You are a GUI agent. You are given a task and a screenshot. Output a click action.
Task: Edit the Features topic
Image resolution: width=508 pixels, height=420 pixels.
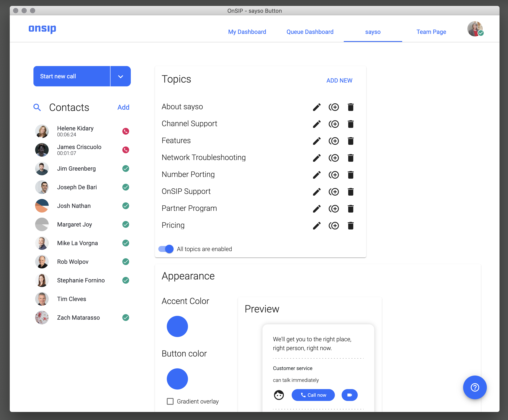pos(317,141)
